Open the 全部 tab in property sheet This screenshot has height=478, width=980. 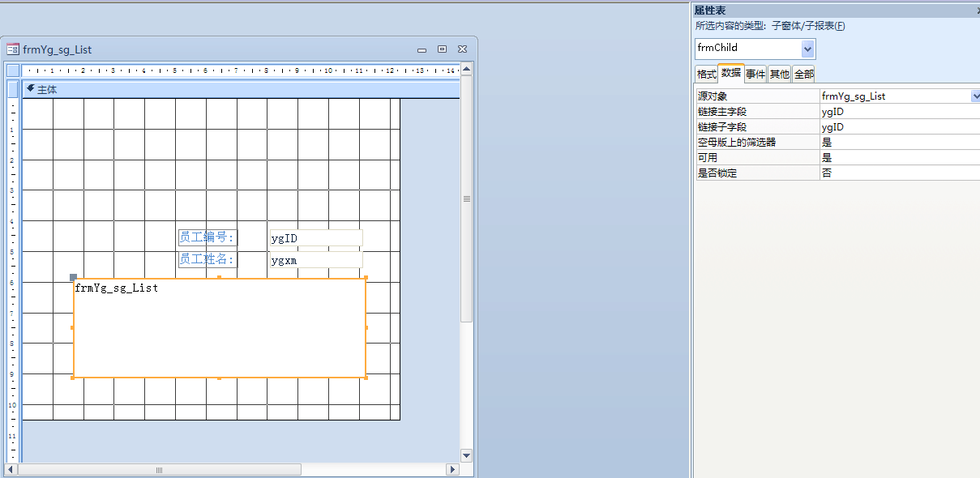(803, 74)
